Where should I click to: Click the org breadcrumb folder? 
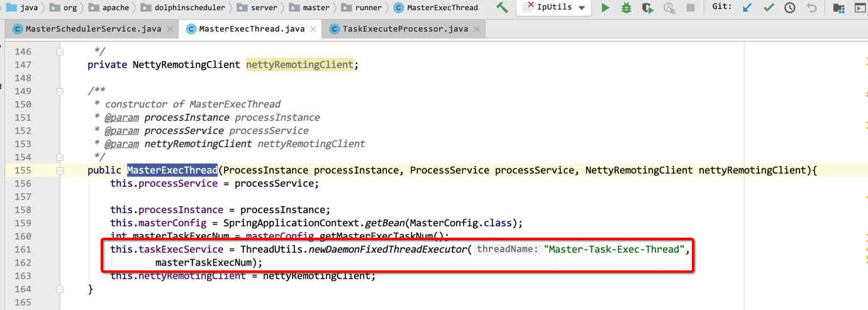tap(63, 8)
